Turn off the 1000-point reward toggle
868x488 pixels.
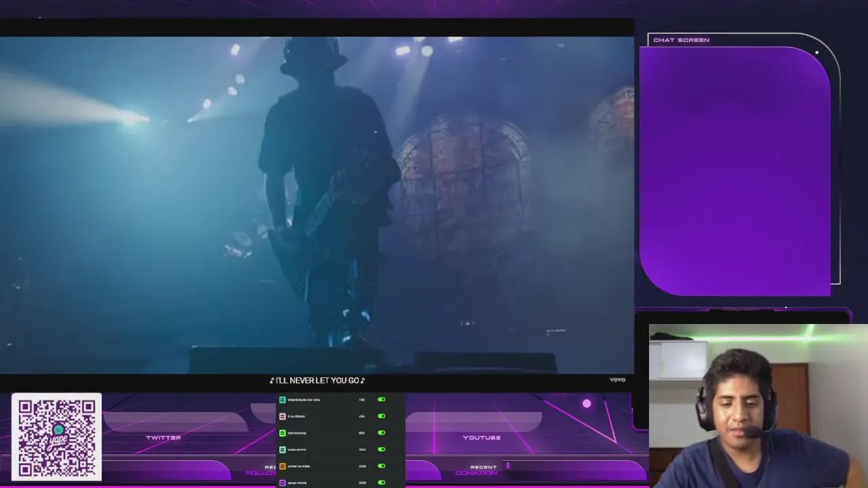pyautogui.click(x=381, y=449)
